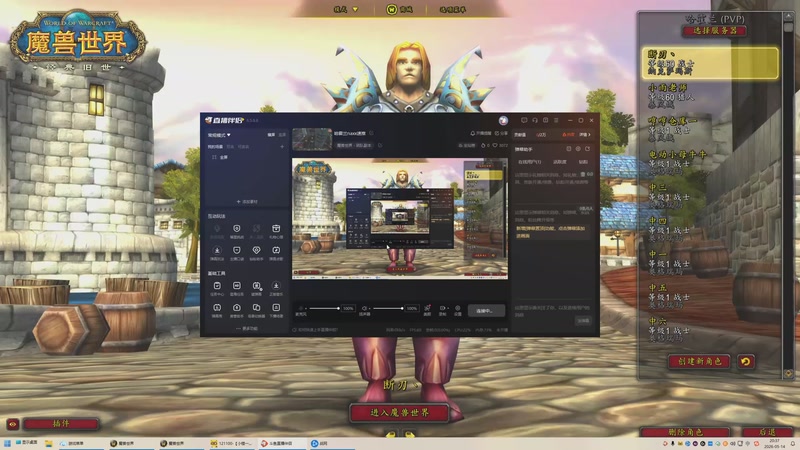Click the heart diamond icon in interactive tools
Screen dimensions: 800x450
click(x=256, y=251)
